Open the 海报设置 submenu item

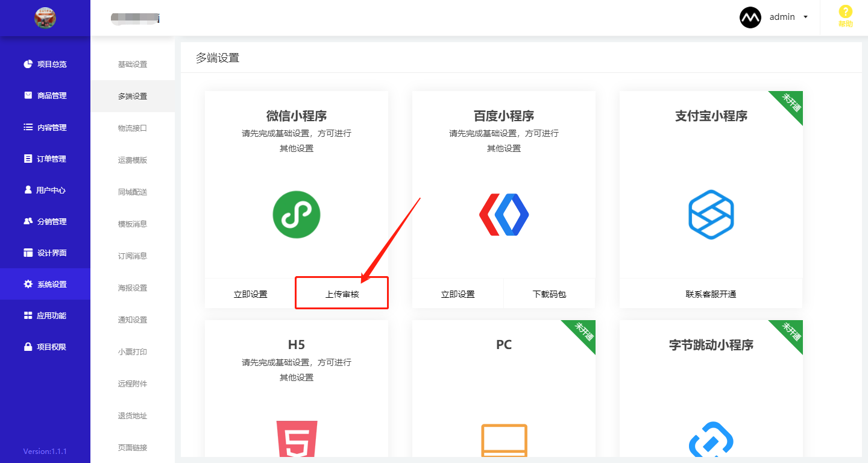tap(133, 288)
